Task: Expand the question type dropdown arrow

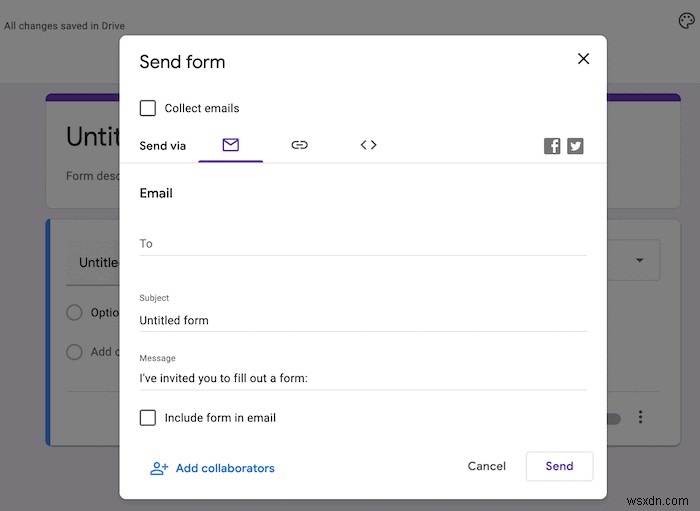Action: pos(639,261)
